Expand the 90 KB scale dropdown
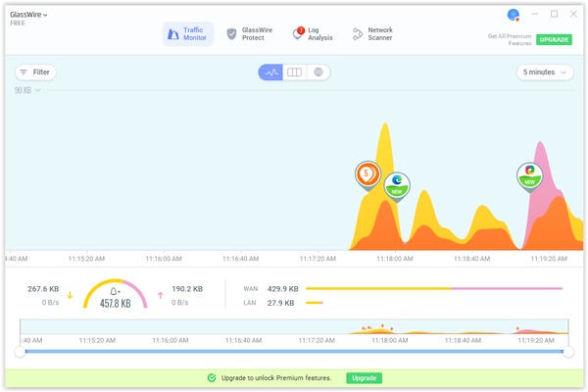This screenshot has width=588, height=392. [x=28, y=90]
